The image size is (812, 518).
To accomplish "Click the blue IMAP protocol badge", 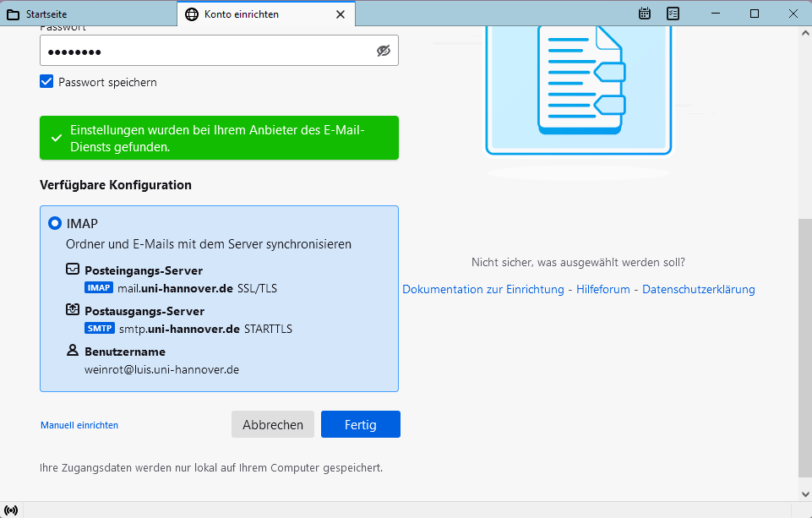I will coord(99,288).
